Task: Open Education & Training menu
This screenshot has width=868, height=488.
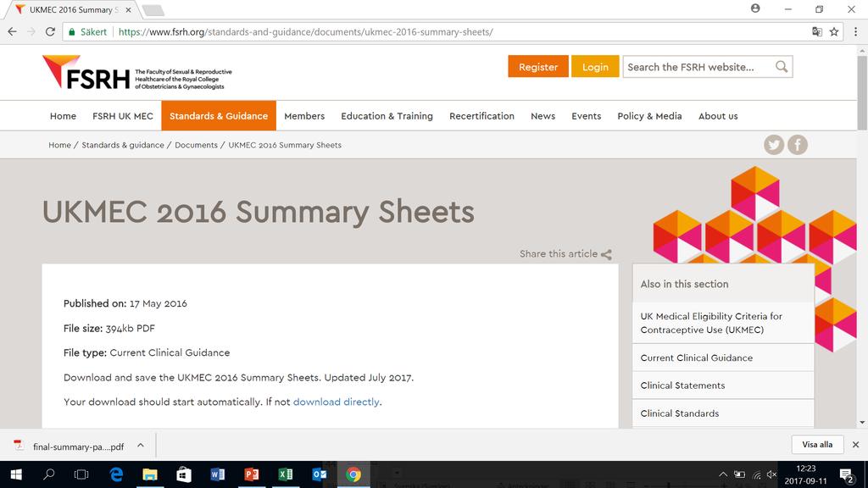Action: pyautogui.click(x=387, y=116)
